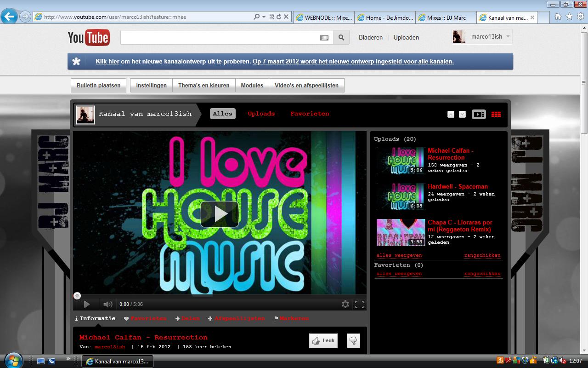Click the compatibility view icon in address bar
The width and height of the screenshot is (588, 368).
(271, 17)
